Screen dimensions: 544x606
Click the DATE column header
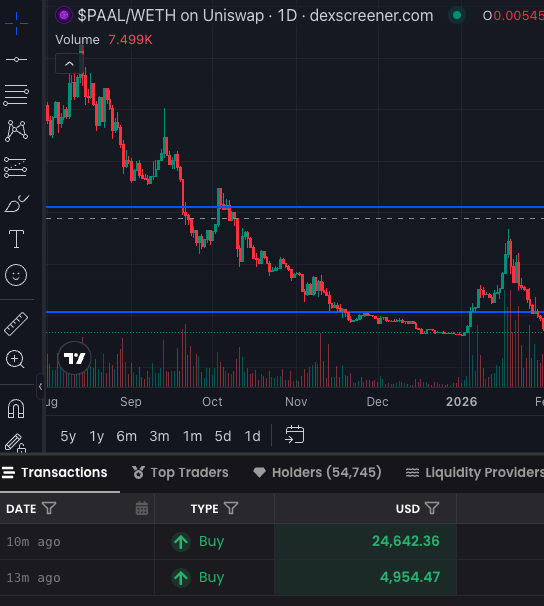[x=21, y=509]
